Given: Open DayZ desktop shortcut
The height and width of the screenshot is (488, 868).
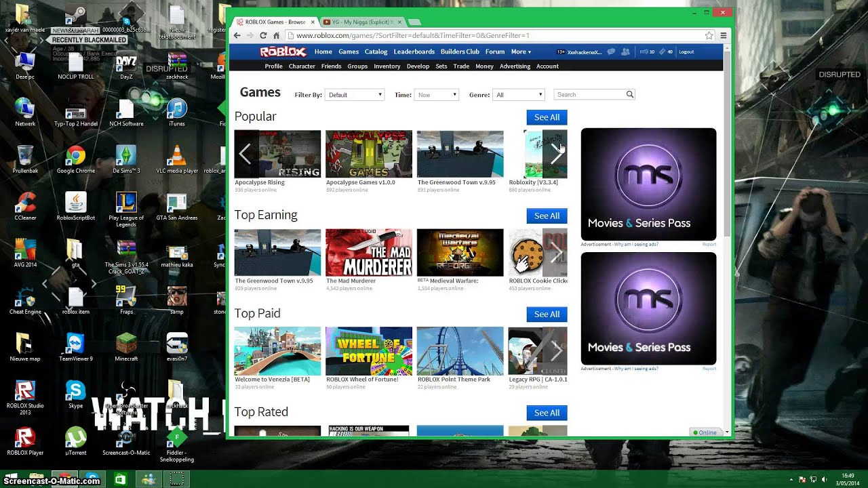Looking at the screenshot, I should 126,67.
